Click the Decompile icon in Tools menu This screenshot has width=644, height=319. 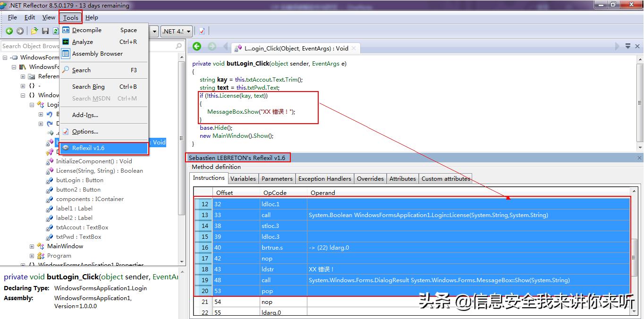click(x=66, y=30)
